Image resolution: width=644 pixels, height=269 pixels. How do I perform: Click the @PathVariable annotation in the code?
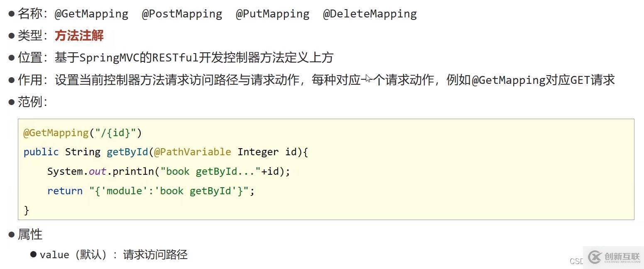[x=192, y=152]
